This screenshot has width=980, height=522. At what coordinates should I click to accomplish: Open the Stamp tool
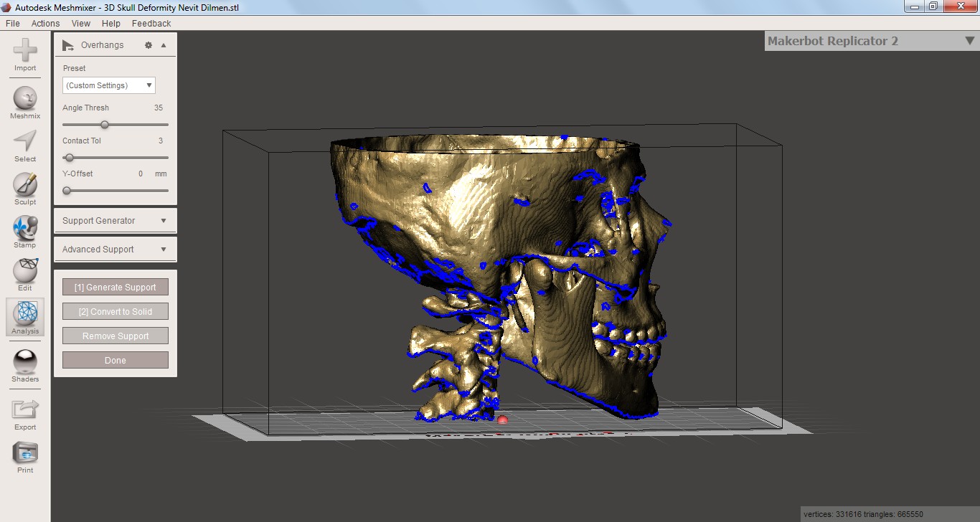click(x=24, y=229)
